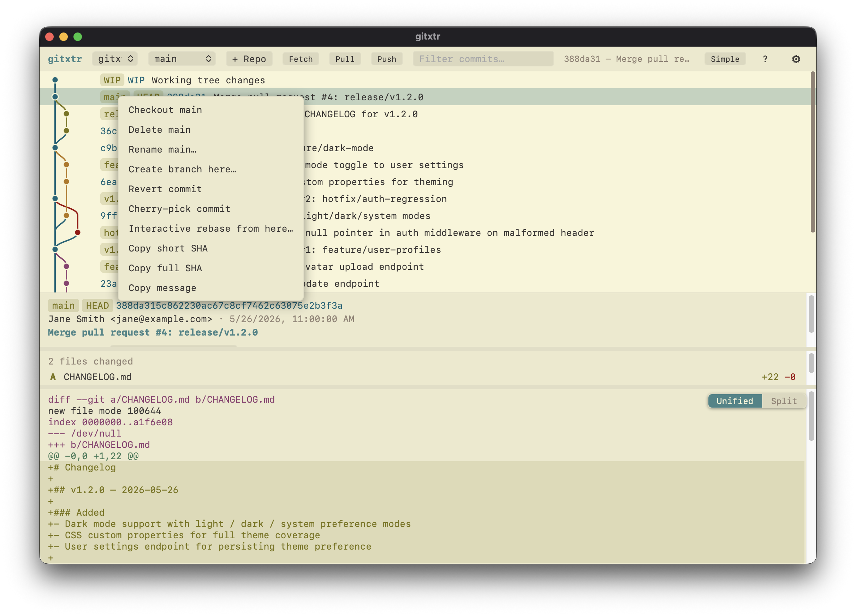Choose Checkout main from context menu
The image size is (856, 616).
[x=210, y=110]
